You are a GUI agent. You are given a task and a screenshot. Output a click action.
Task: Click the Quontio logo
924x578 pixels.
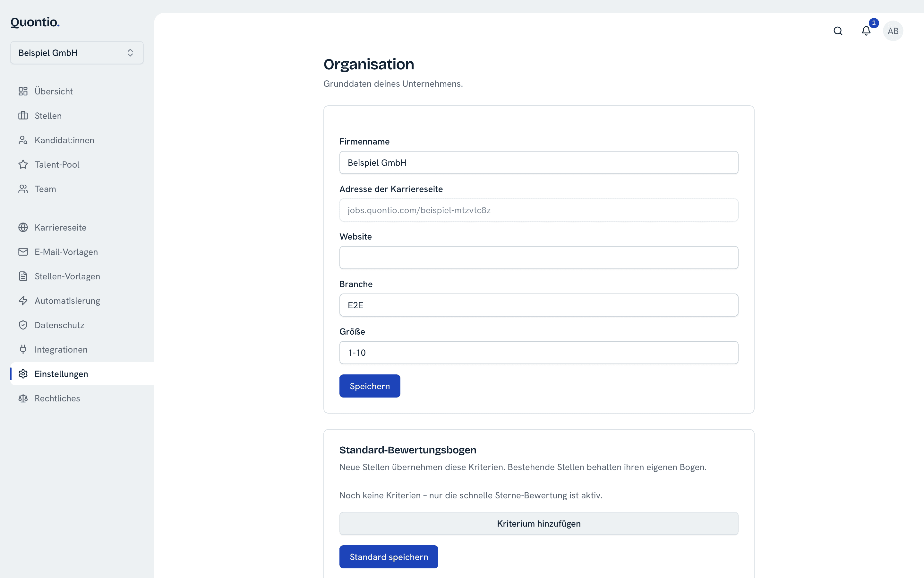click(35, 22)
